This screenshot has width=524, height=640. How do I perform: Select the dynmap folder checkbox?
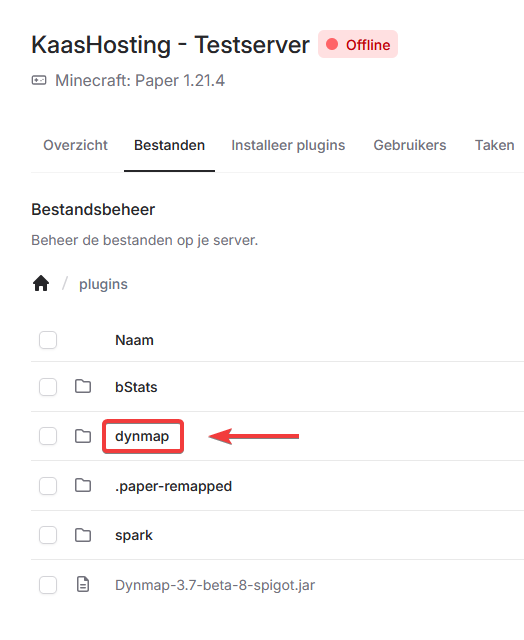[48, 436]
